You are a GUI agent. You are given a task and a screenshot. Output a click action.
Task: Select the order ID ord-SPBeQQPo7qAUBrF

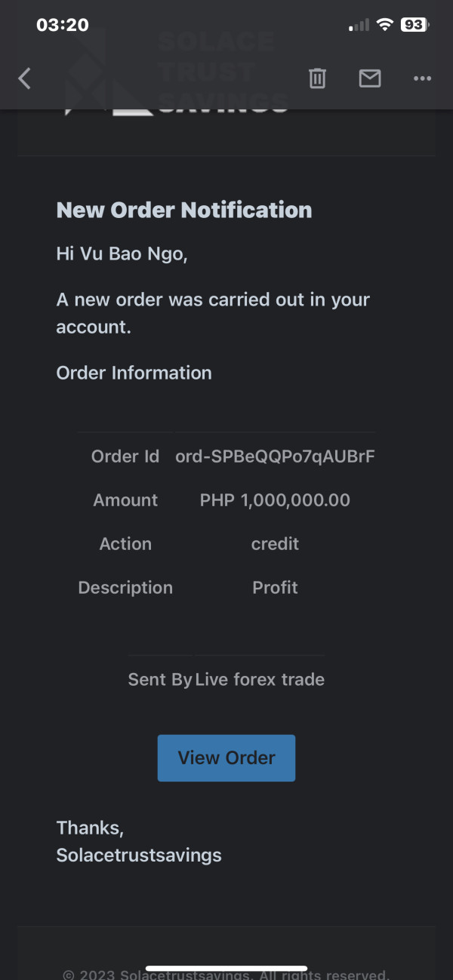275,456
